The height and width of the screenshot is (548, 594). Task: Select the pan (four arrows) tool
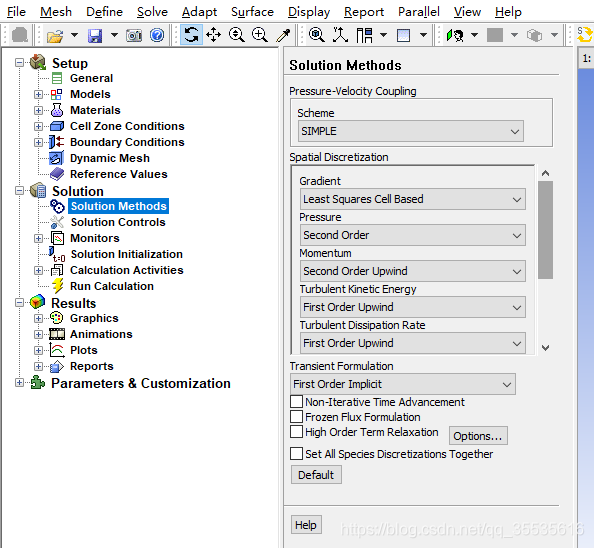tap(214, 35)
